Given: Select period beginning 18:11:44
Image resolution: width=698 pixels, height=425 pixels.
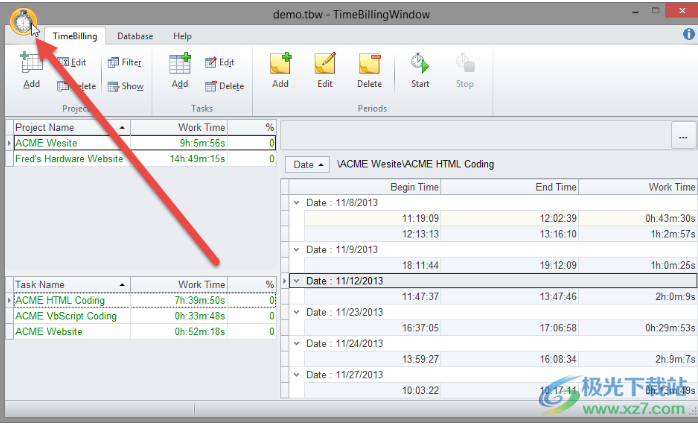Looking at the screenshot, I should click(x=500, y=265).
